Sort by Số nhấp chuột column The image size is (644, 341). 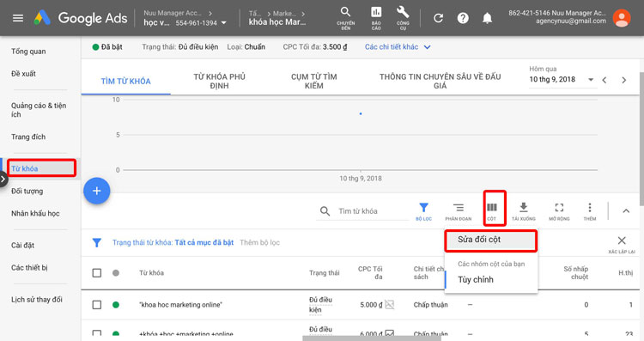[x=576, y=273]
